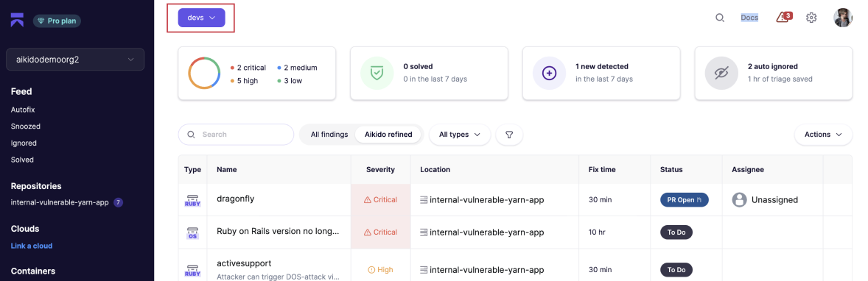Click the RUBY type icon for dragonfly

pyautogui.click(x=192, y=200)
